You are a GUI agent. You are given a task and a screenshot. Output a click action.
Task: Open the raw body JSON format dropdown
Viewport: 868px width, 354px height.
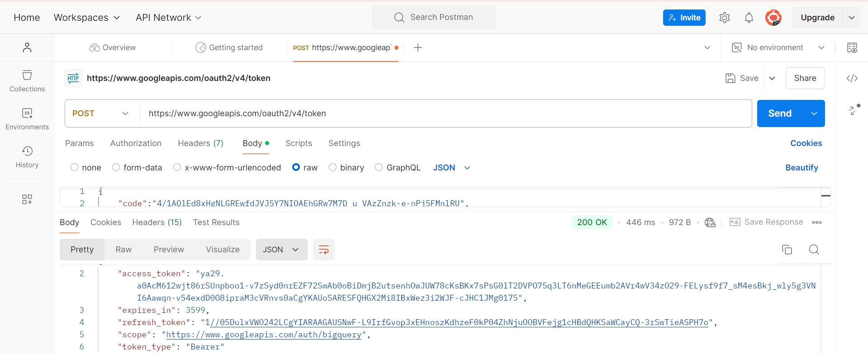click(x=452, y=168)
